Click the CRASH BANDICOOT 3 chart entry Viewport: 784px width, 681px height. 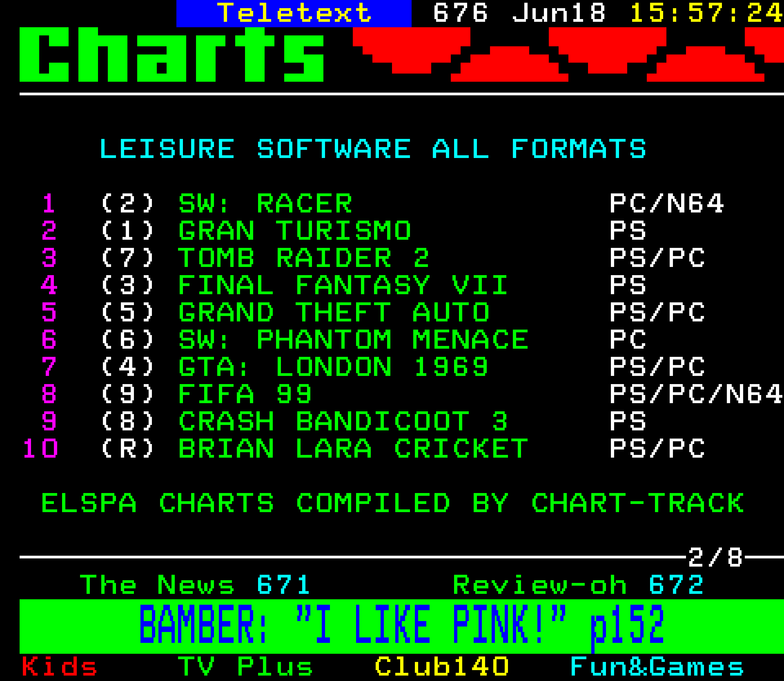click(x=343, y=421)
